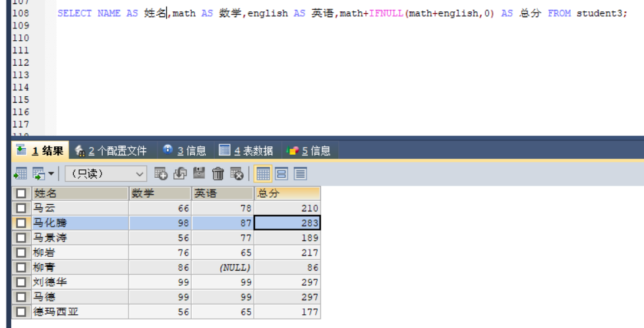Check the row checkbox for 刘德华

coord(21,282)
